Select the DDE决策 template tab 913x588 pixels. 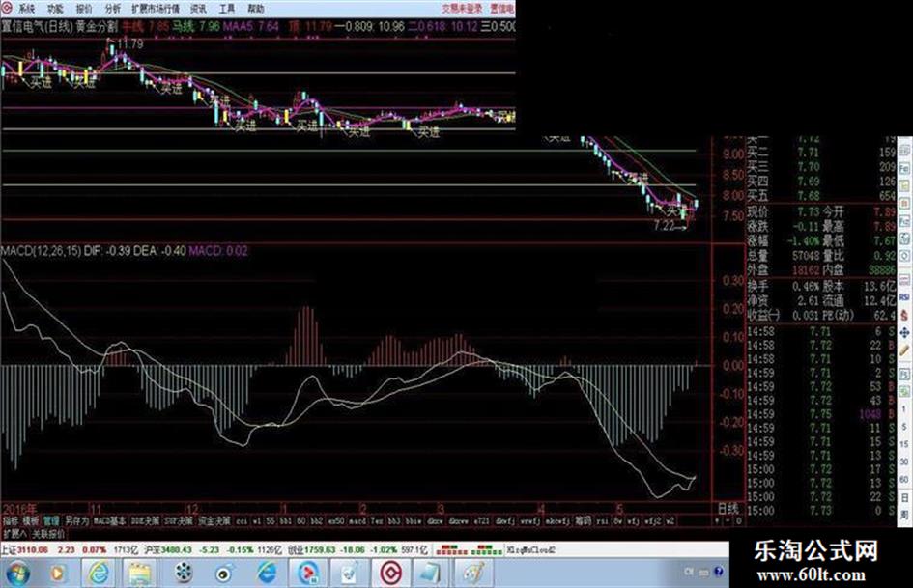click(145, 521)
